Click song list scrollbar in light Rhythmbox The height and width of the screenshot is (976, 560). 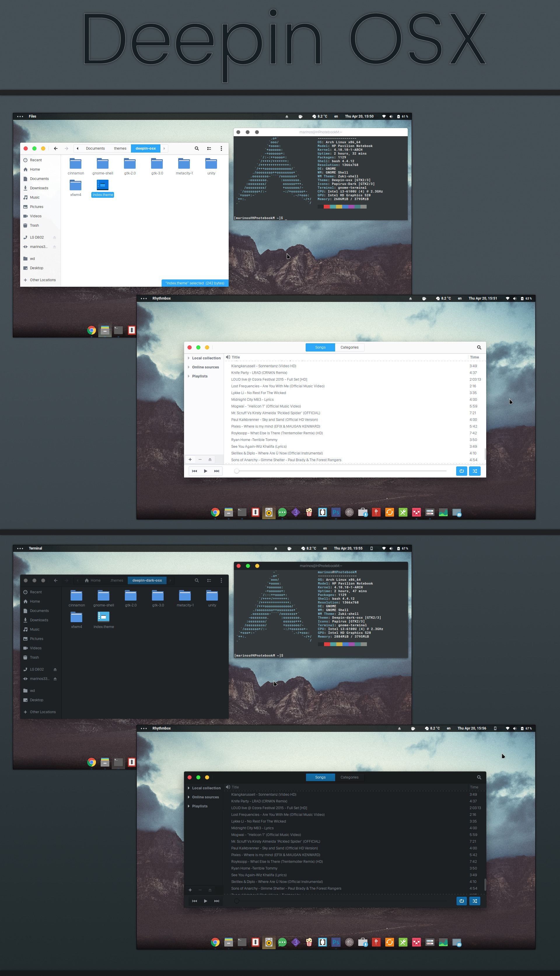(x=485, y=454)
